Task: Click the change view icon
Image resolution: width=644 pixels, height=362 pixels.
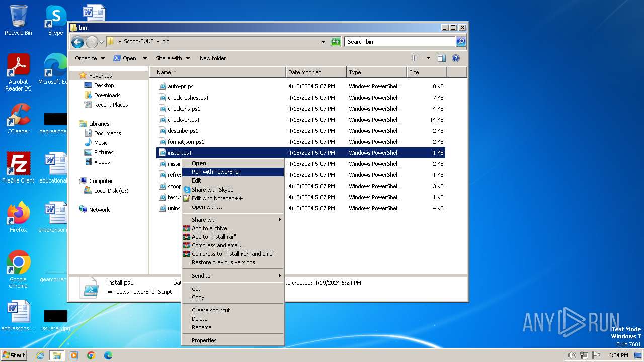Action: click(x=416, y=58)
